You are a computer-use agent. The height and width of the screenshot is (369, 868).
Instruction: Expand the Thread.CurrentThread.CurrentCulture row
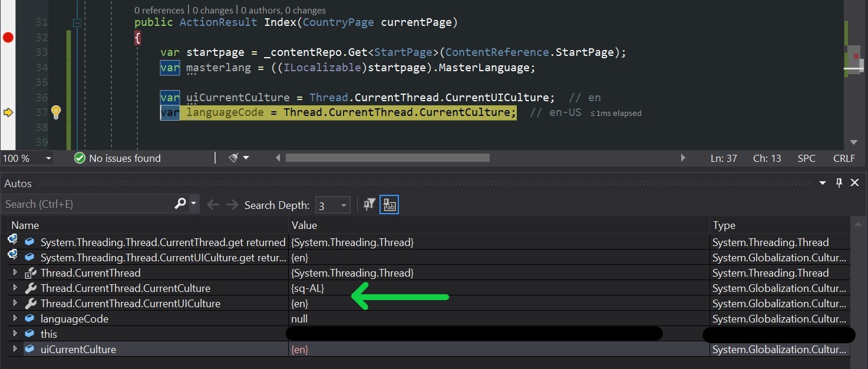pyautogui.click(x=15, y=288)
